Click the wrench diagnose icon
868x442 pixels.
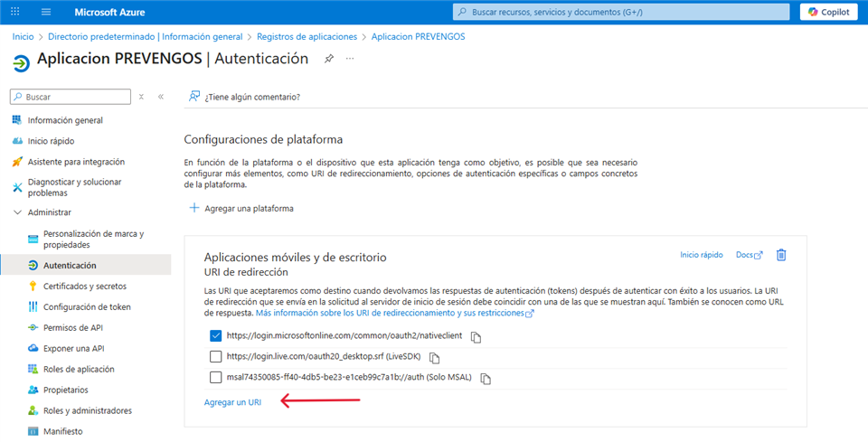(x=17, y=187)
